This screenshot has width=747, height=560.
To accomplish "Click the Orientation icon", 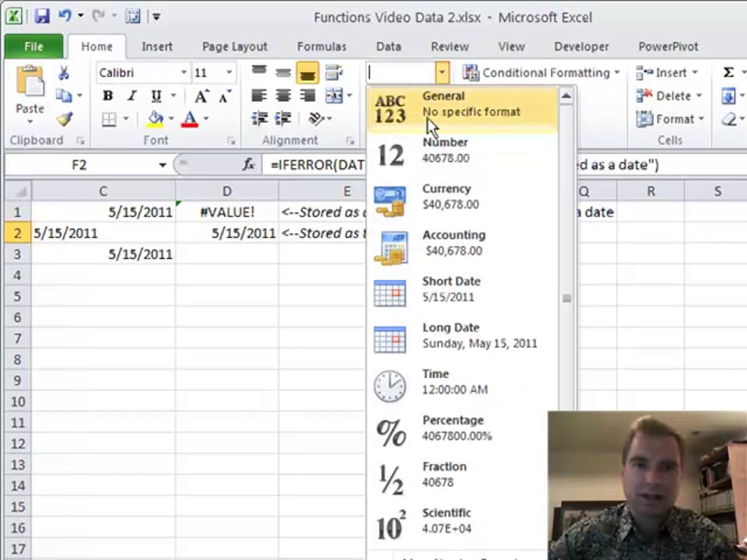I will [316, 118].
